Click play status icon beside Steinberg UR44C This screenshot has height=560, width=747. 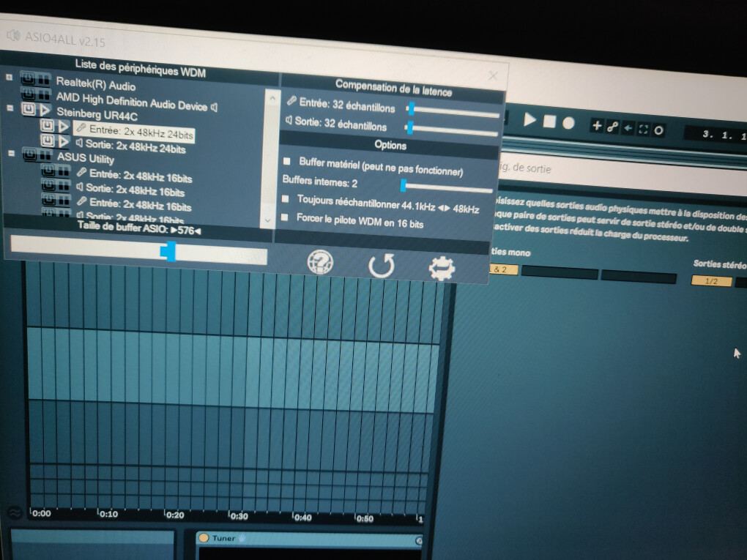coord(44,111)
